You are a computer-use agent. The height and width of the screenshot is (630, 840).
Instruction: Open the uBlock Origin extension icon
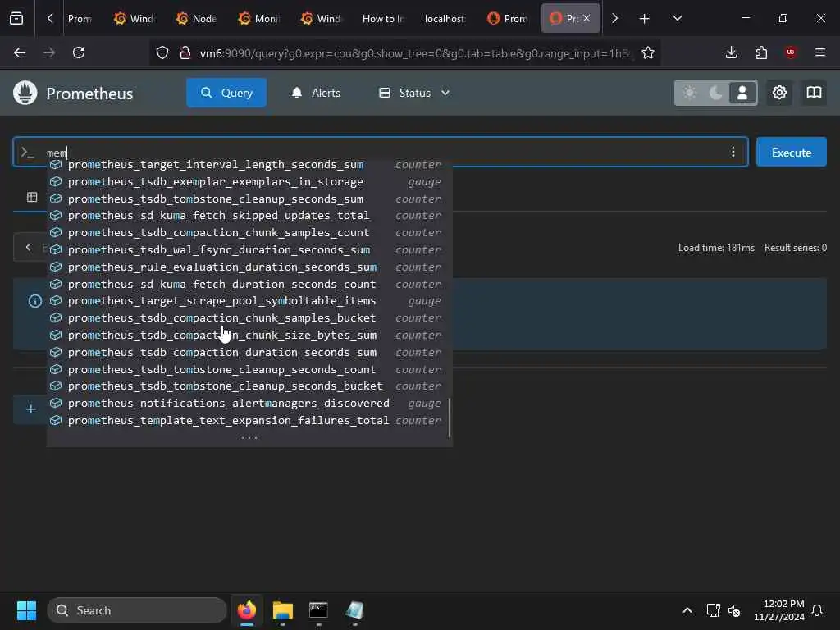click(x=791, y=52)
